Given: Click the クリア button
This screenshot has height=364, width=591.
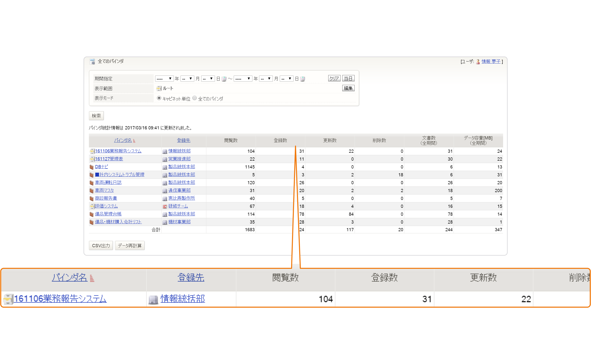Looking at the screenshot, I should tap(334, 78).
